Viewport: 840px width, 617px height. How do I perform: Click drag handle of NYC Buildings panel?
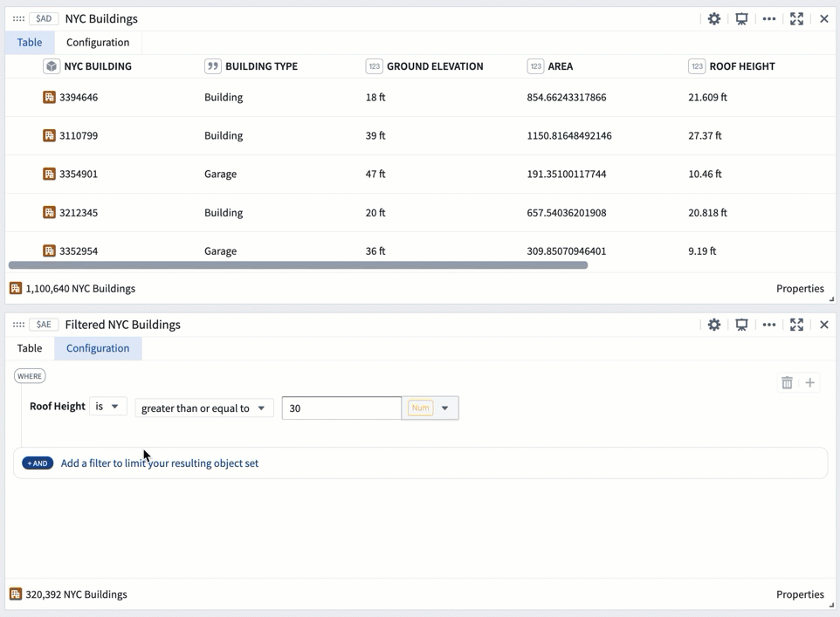point(18,18)
